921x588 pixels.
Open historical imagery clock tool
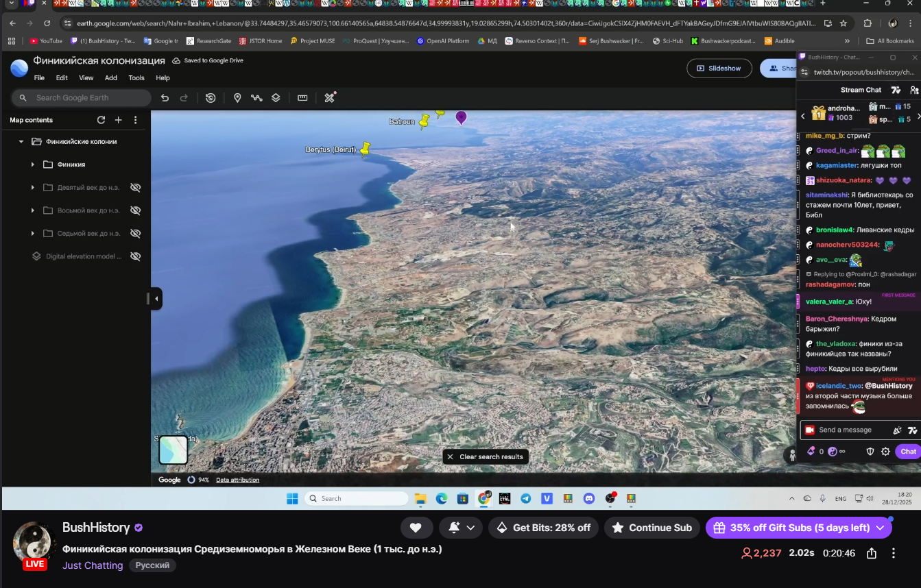click(211, 98)
